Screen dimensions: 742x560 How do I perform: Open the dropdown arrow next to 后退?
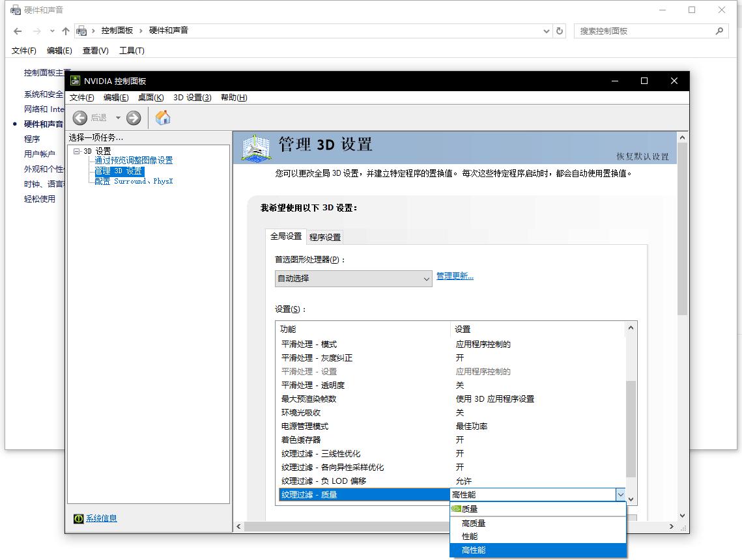(119, 118)
